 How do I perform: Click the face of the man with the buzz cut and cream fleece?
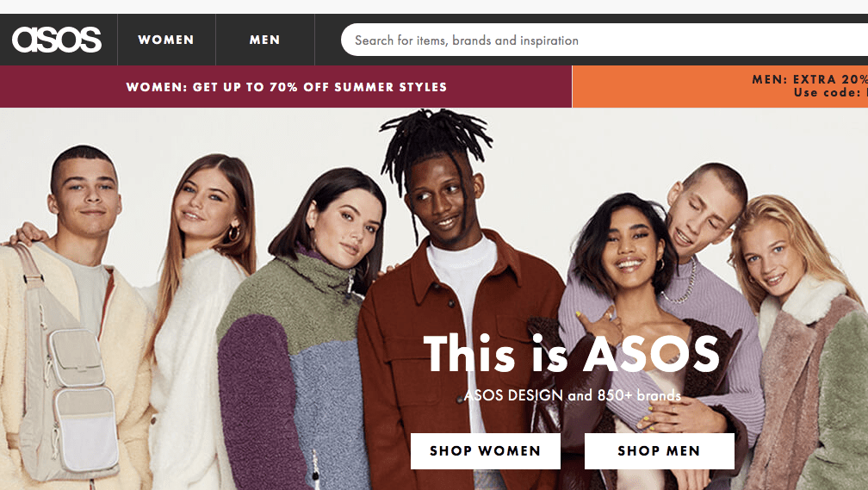click(88, 192)
